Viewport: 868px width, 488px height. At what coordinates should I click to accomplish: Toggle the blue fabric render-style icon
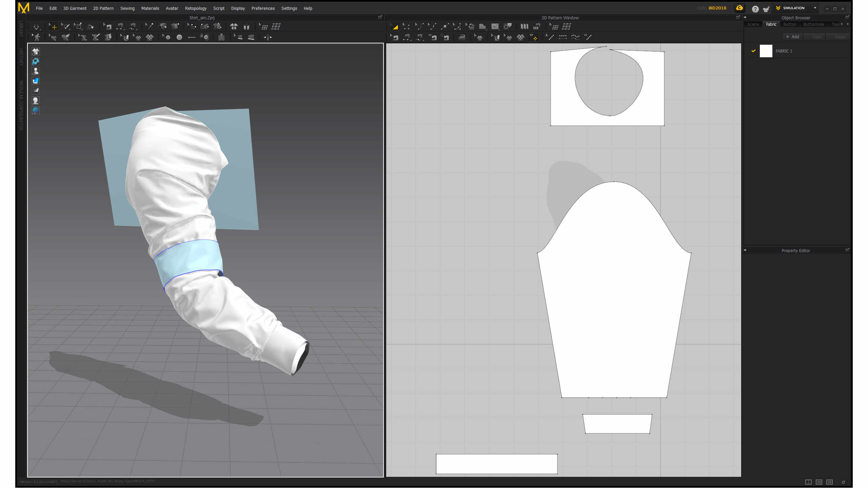[x=36, y=81]
